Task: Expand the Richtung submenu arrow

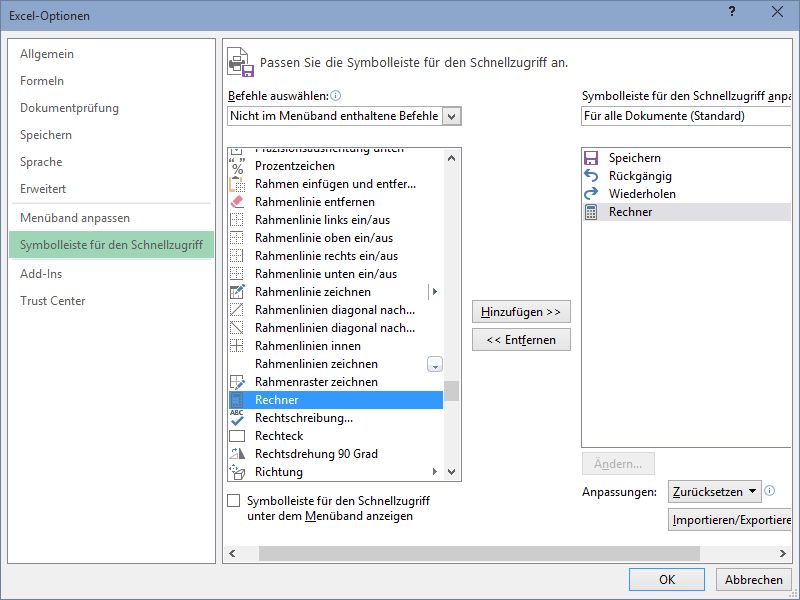Action: pyautogui.click(x=435, y=471)
